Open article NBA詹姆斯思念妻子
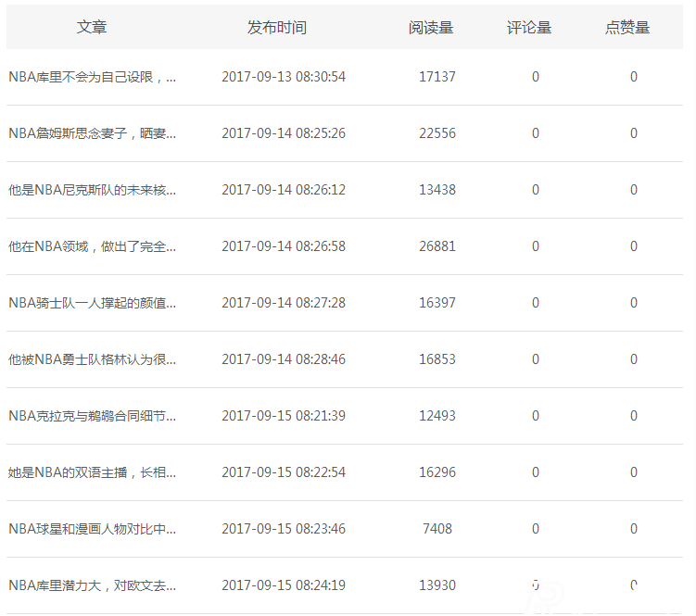 tap(92, 133)
